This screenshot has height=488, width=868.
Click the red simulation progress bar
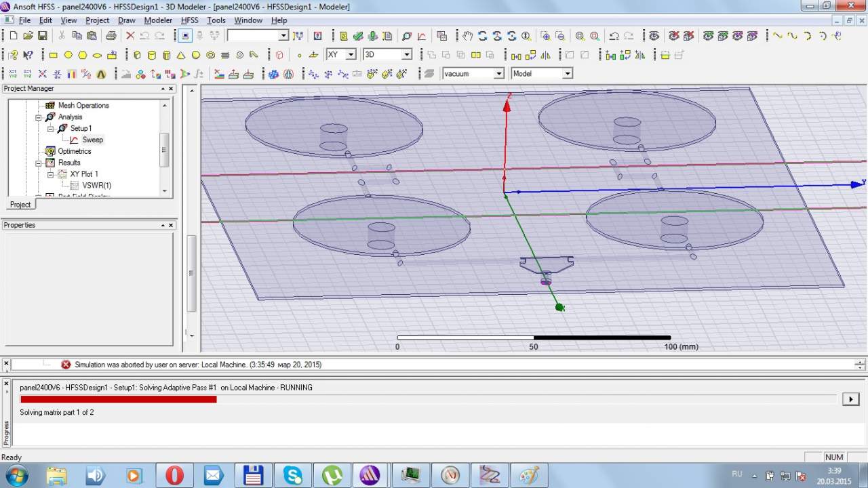click(119, 399)
